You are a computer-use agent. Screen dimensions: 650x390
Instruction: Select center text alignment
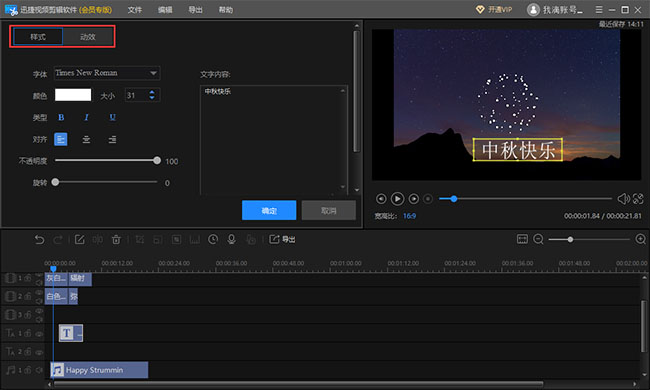coord(86,139)
